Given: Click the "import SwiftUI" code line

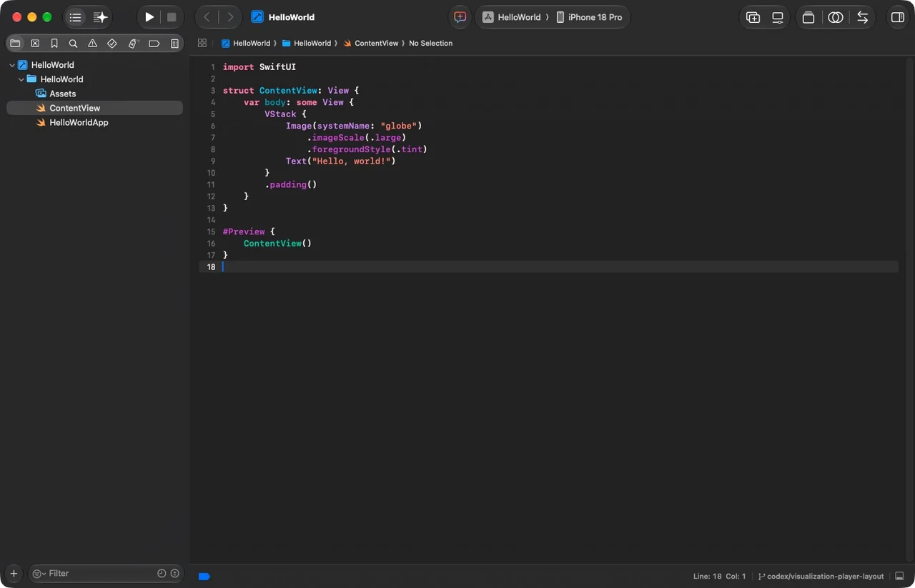Looking at the screenshot, I should point(259,67).
